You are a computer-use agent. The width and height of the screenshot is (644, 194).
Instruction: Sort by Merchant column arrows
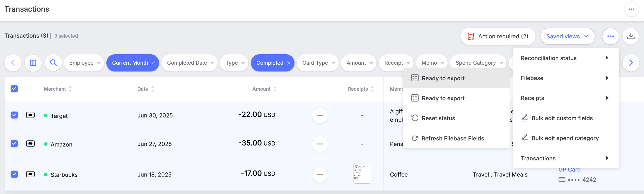click(x=70, y=89)
